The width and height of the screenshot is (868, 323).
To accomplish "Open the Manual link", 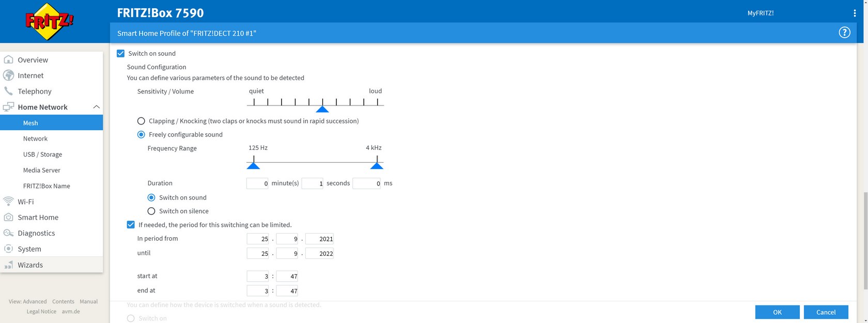I will coord(88,301).
